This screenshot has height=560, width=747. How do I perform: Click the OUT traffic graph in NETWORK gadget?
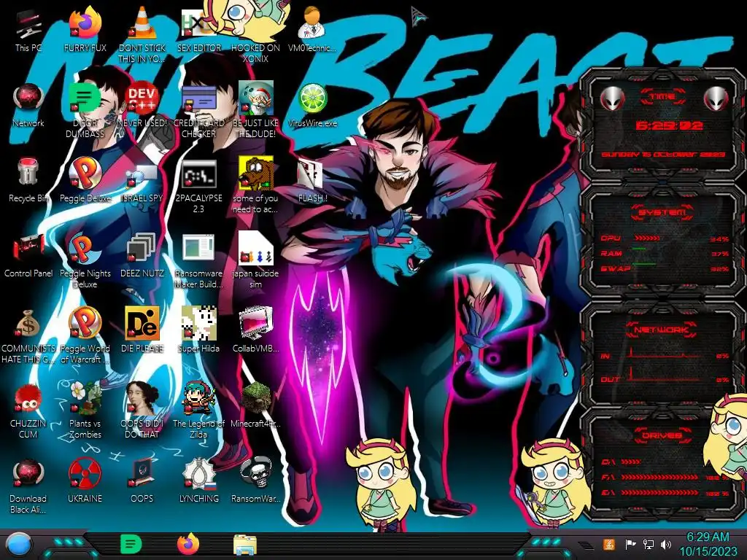(665, 376)
